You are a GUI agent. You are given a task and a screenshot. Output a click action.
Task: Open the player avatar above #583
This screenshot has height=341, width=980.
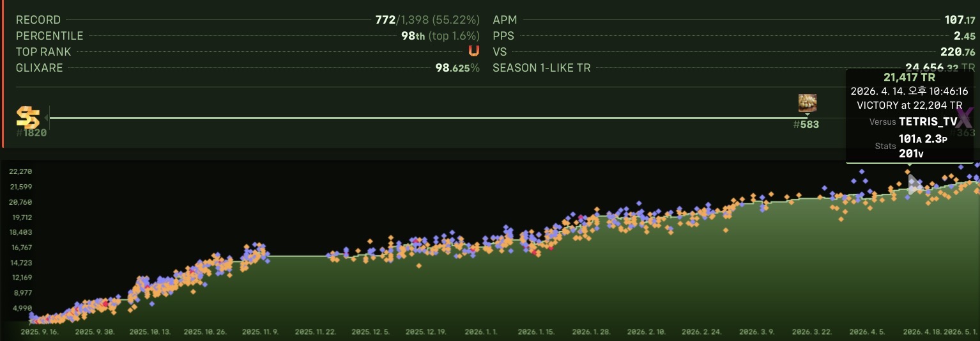coord(808,103)
